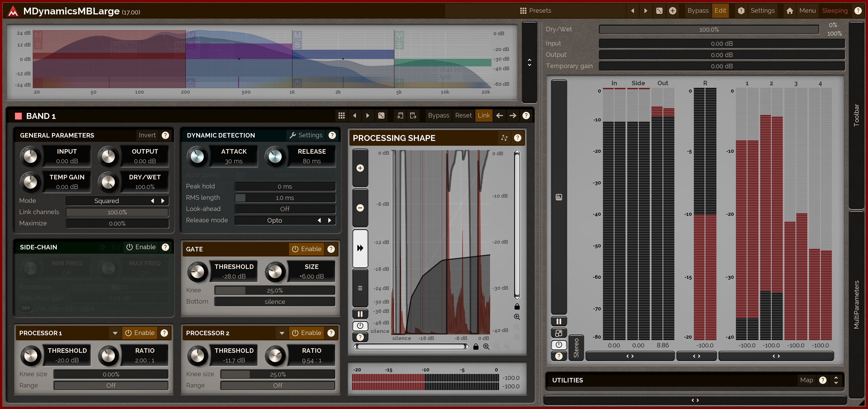The image size is (868, 409).
Task: Click the add-point plus button in Processing Shape
Action: [360, 168]
